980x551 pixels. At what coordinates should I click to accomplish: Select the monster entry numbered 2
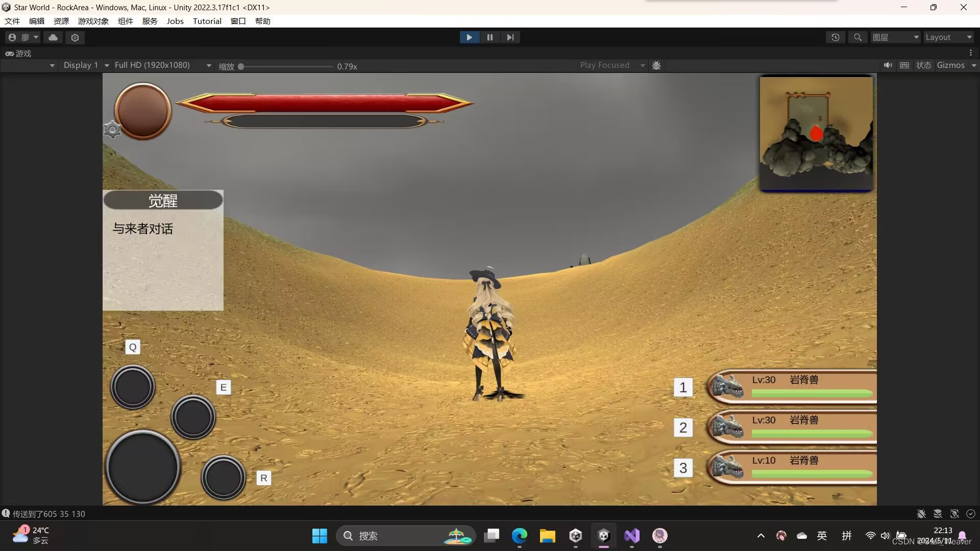click(792, 428)
